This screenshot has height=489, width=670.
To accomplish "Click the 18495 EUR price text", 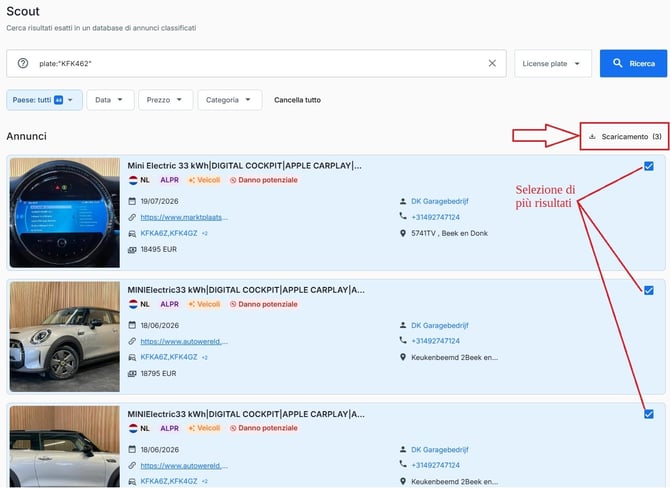I will point(159,249).
